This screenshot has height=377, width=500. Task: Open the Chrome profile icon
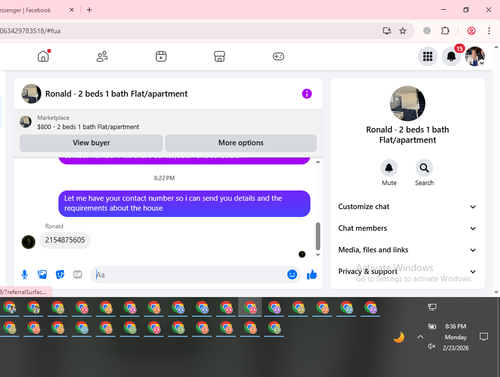click(471, 31)
